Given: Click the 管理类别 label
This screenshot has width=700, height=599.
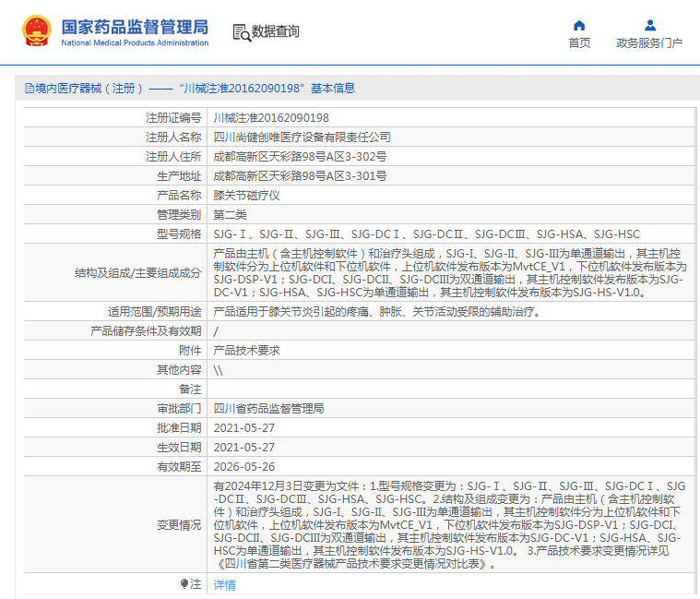Looking at the screenshot, I should pos(179,215).
